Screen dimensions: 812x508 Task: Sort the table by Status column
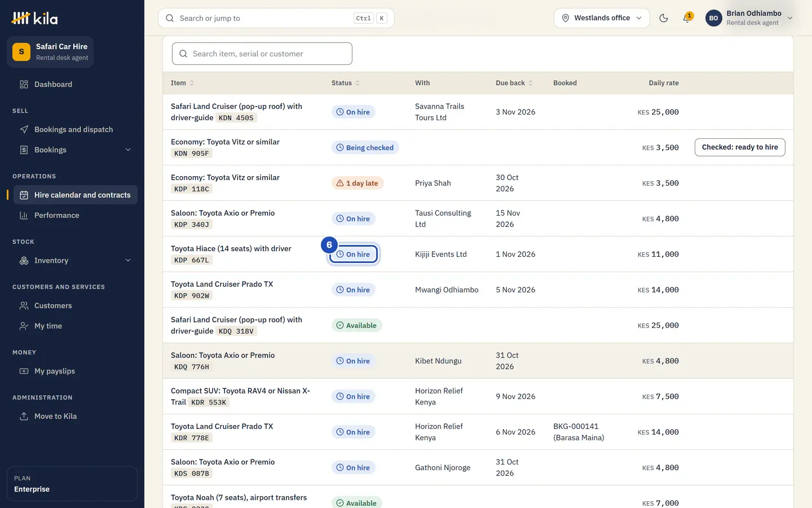pos(345,83)
